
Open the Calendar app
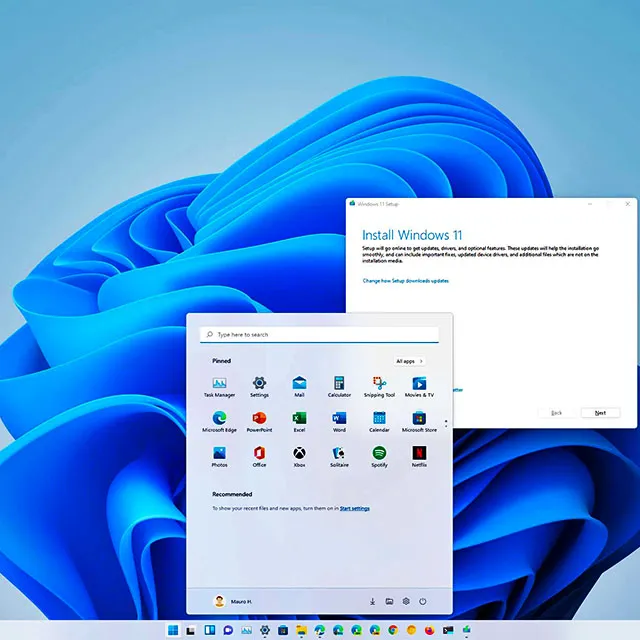pos(379,422)
